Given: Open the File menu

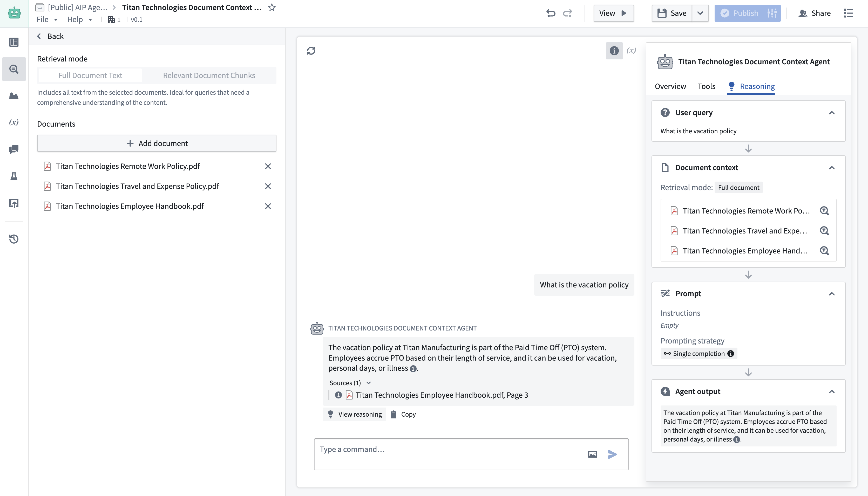Looking at the screenshot, I should pyautogui.click(x=47, y=19).
